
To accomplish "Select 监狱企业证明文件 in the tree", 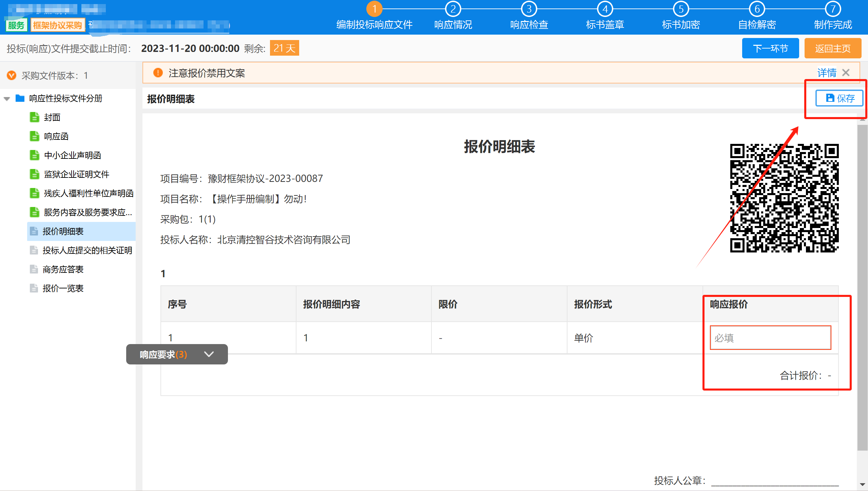I will [x=77, y=174].
